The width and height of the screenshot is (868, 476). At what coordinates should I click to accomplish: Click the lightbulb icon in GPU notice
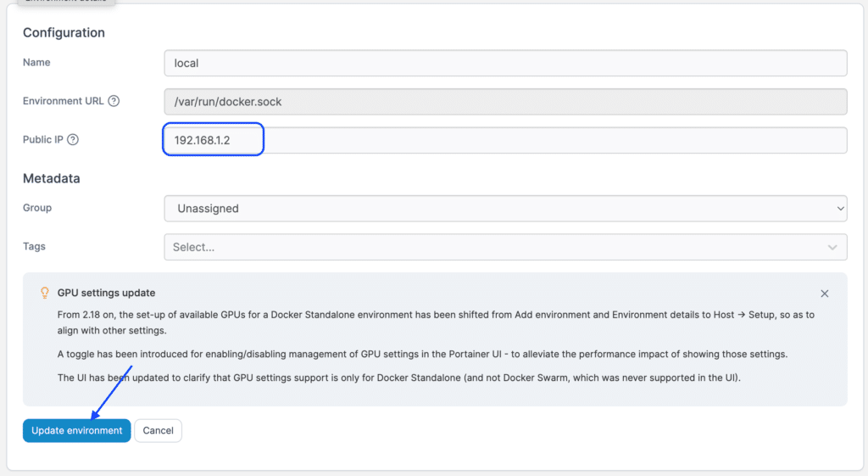(x=45, y=293)
